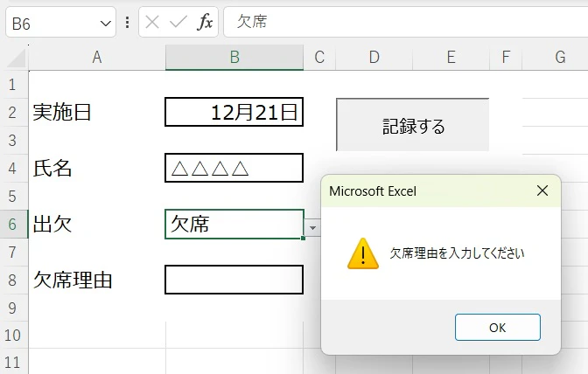Select row 5 header
The width and height of the screenshot is (588, 374).
(12, 196)
